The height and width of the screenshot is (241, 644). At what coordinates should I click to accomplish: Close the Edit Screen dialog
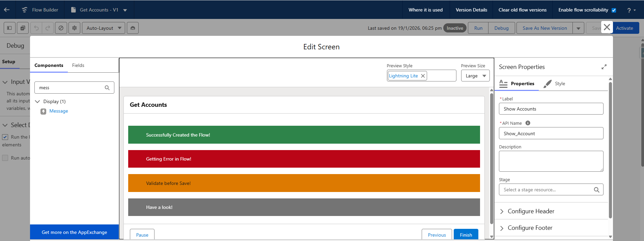607,27
